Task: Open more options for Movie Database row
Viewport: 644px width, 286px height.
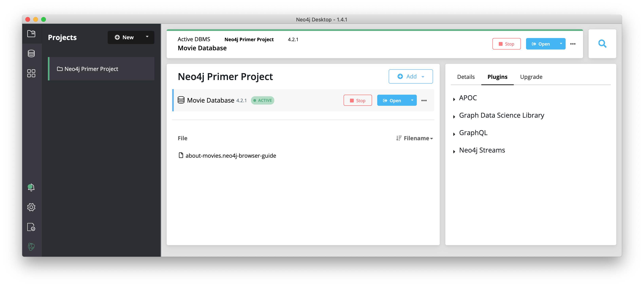Action: [x=424, y=101]
